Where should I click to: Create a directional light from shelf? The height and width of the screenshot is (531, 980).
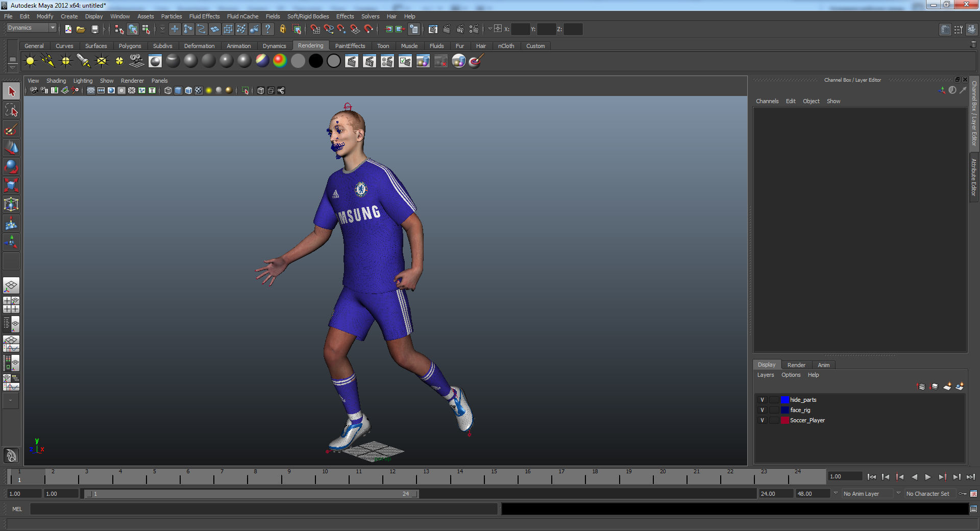coord(48,61)
